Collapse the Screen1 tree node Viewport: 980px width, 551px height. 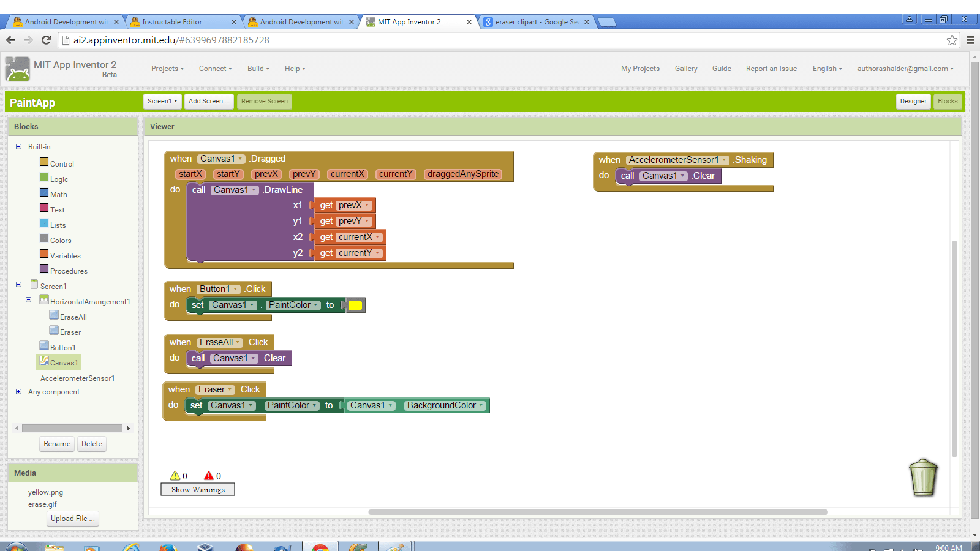point(18,285)
